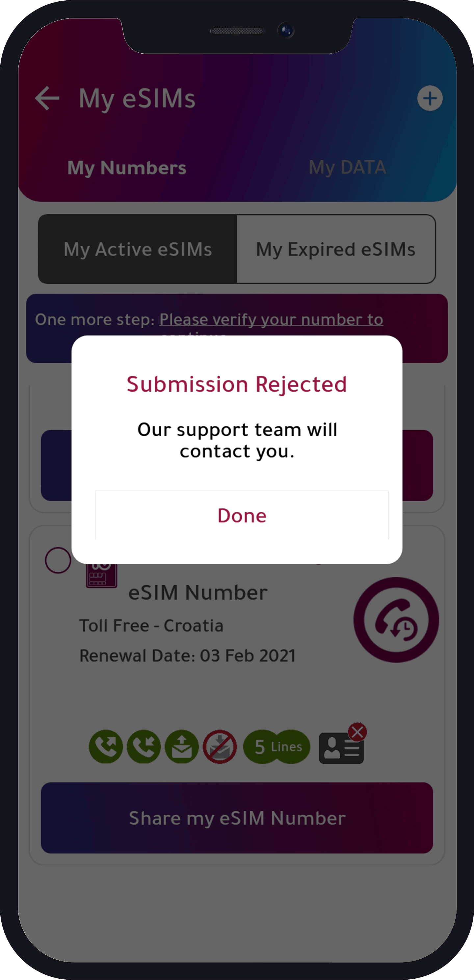Tap the Renewal Date 03 Feb 2021 text
474x980 pixels.
[187, 655]
